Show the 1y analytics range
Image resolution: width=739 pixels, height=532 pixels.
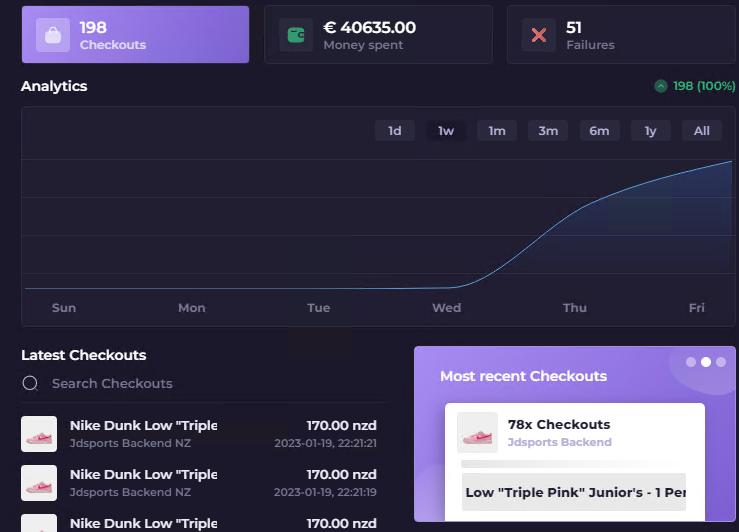[650, 131]
